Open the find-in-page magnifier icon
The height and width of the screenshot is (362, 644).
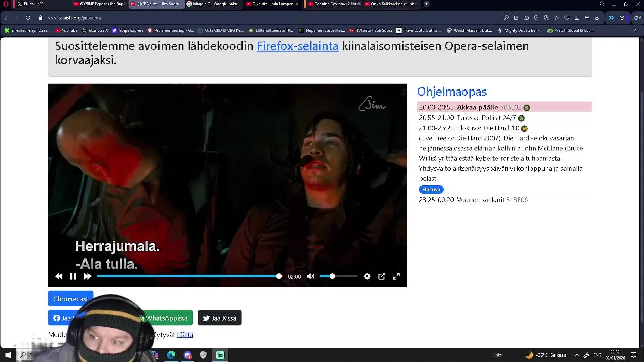(x=506, y=18)
